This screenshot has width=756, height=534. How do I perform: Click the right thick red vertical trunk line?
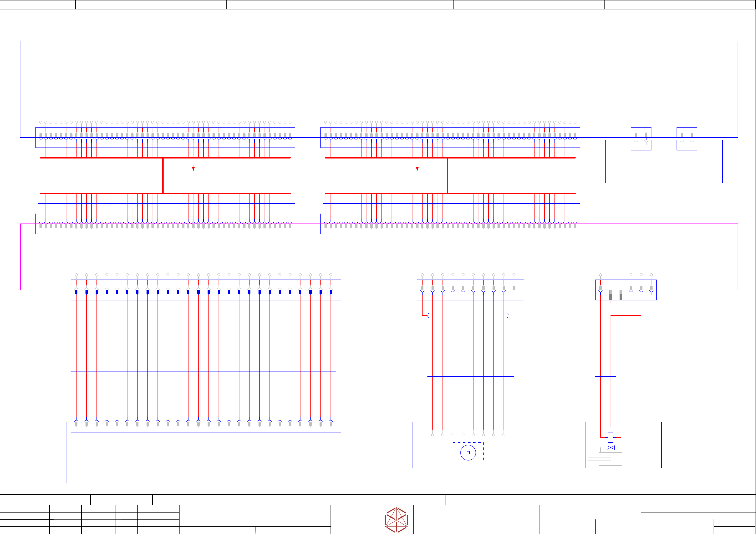coord(448,175)
